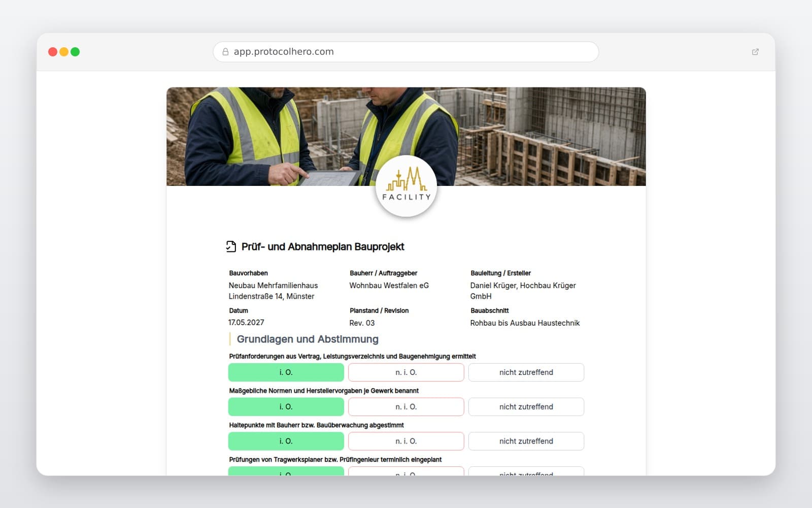
Task: Click the question Haltepunkte mit Bauherr abgestimmt
Action: 316,425
